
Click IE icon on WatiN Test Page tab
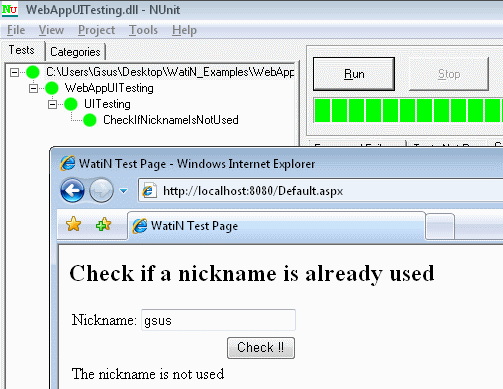(140, 226)
